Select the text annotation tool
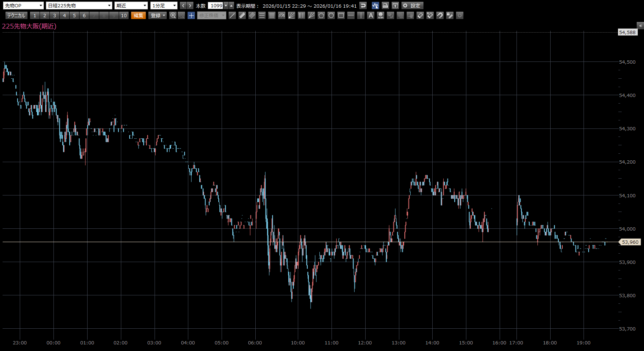This screenshot has height=351, width=644. coord(371,15)
